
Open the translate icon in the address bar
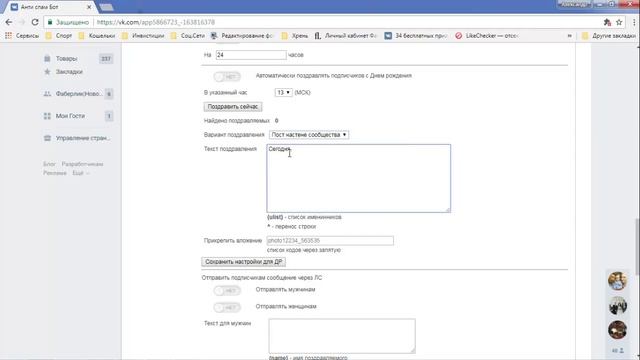[x=607, y=22]
